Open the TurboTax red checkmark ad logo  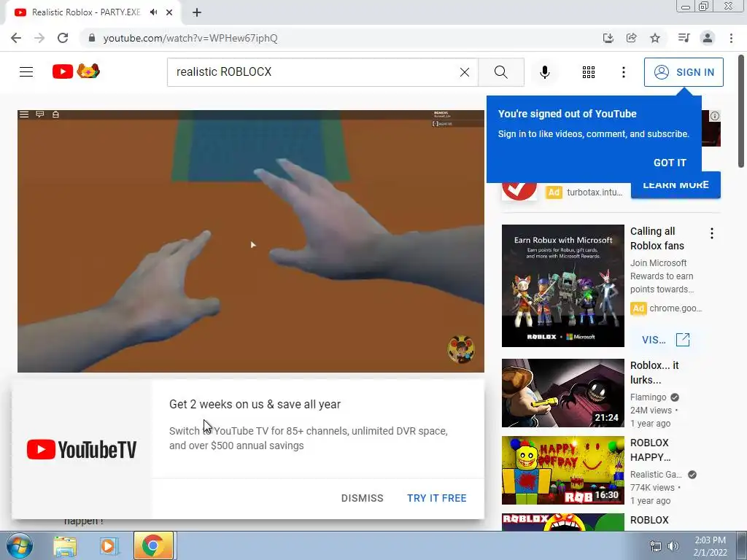tap(519, 190)
